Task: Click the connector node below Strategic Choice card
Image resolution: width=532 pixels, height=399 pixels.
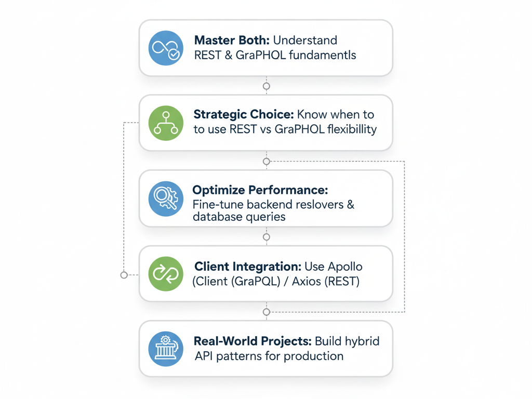Action: (x=267, y=162)
